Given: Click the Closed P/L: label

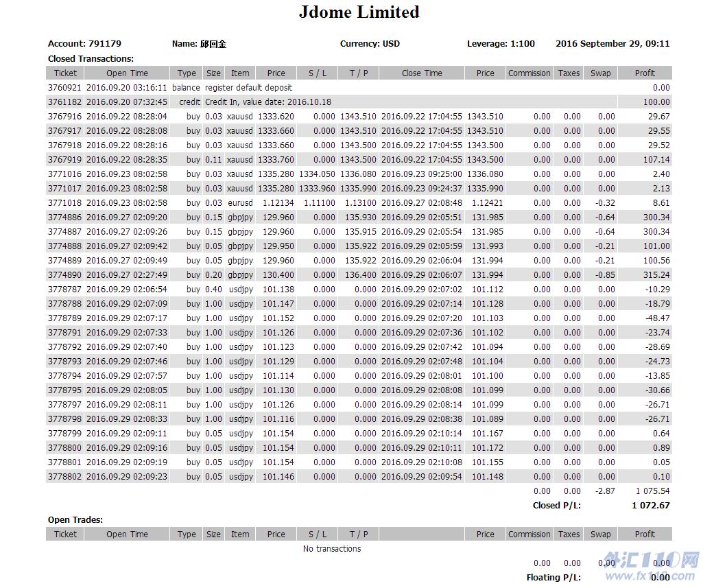Looking at the screenshot, I should tap(556, 506).
